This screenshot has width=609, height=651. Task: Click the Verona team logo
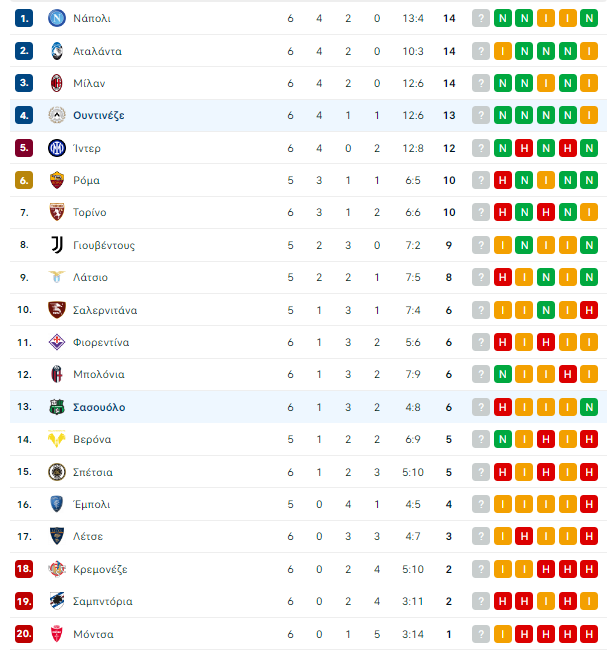[x=57, y=439]
